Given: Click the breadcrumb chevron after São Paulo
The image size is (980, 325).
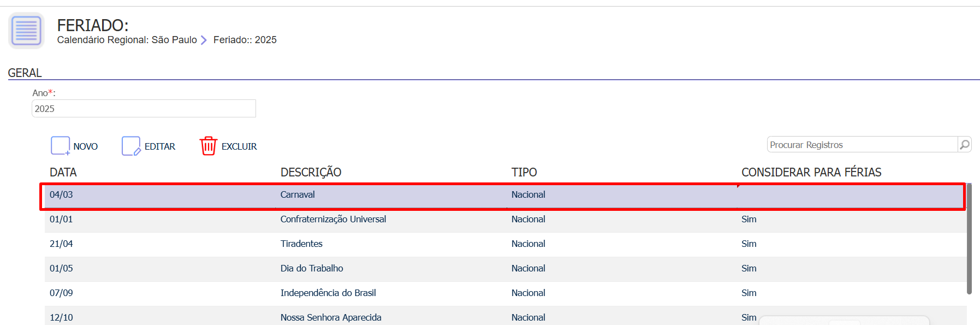Looking at the screenshot, I should point(204,40).
